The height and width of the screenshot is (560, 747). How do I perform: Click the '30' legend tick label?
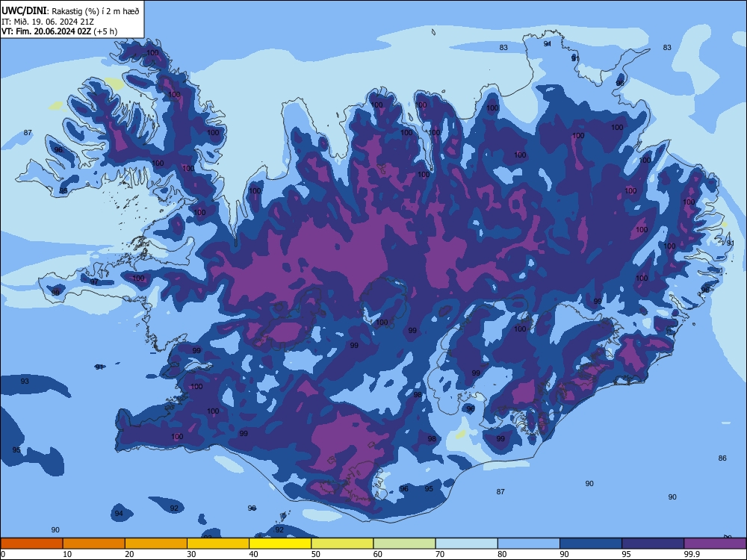click(191, 554)
